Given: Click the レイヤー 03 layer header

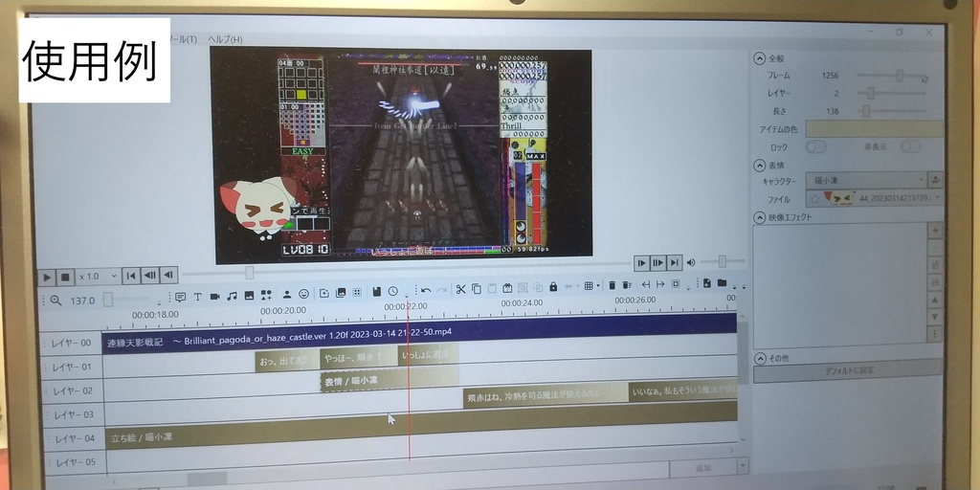Looking at the screenshot, I should coord(73,415).
